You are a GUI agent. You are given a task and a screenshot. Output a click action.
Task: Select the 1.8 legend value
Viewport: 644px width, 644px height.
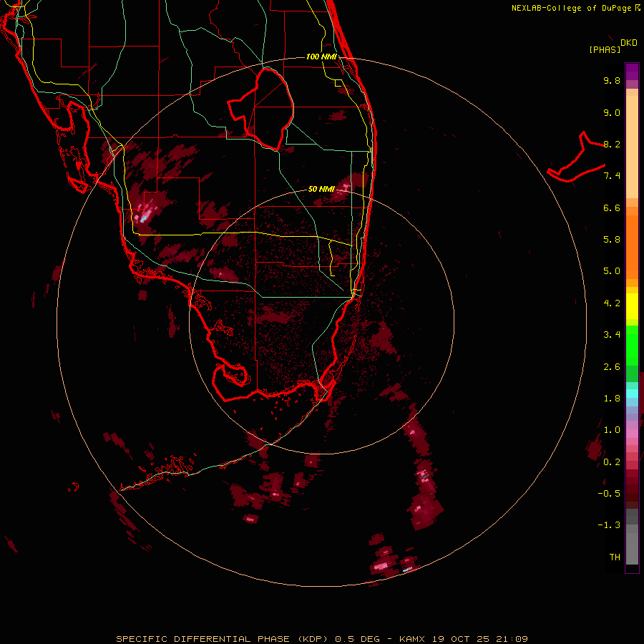(x=612, y=399)
